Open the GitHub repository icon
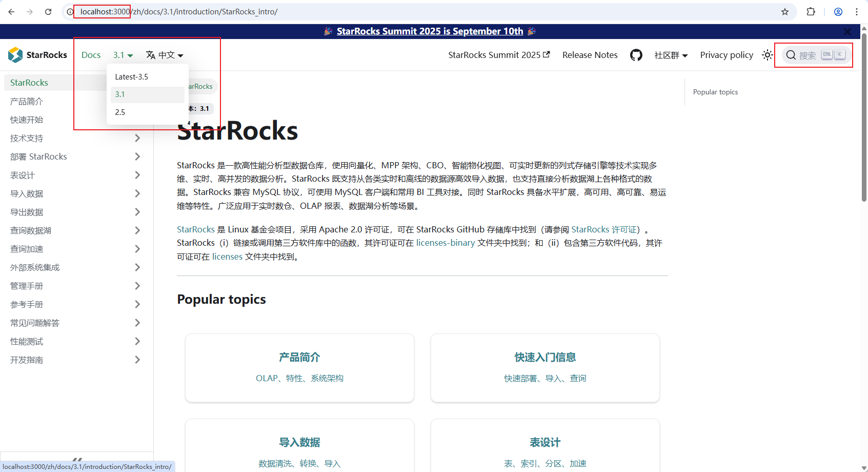The width and height of the screenshot is (868, 472). pyautogui.click(x=636, y=55)
